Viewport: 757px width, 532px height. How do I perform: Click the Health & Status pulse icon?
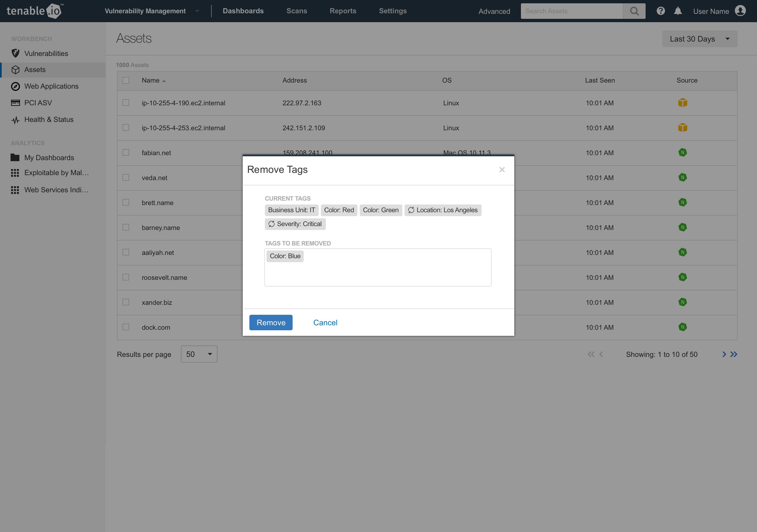[15, 120]
